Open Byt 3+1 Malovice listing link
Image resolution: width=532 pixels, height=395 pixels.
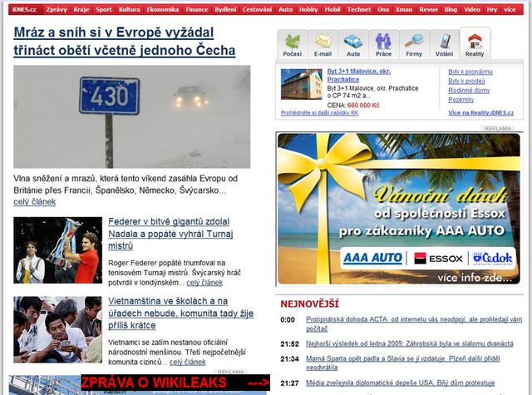coord(358,76)
